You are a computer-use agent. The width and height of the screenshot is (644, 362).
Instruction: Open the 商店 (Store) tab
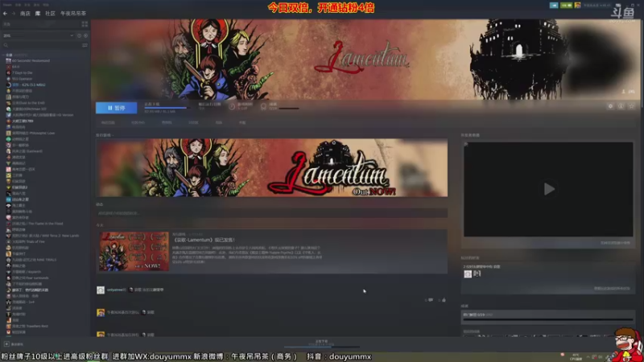point(25,14)
